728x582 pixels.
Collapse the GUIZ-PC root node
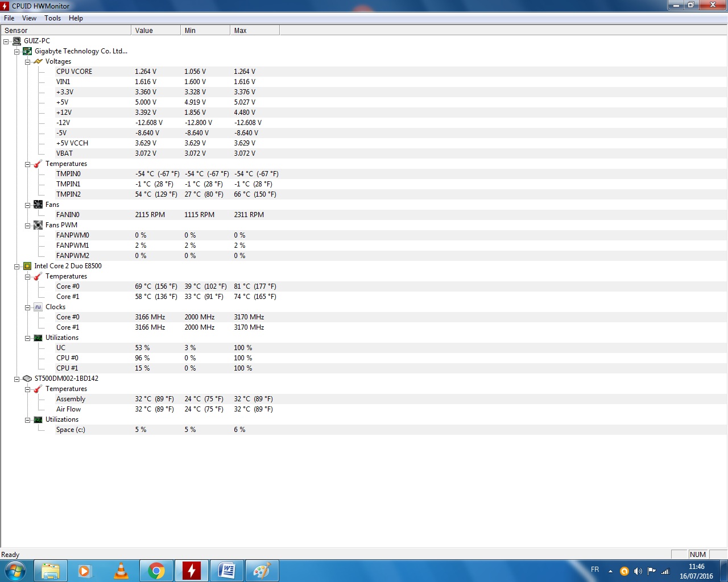(6, 41)
